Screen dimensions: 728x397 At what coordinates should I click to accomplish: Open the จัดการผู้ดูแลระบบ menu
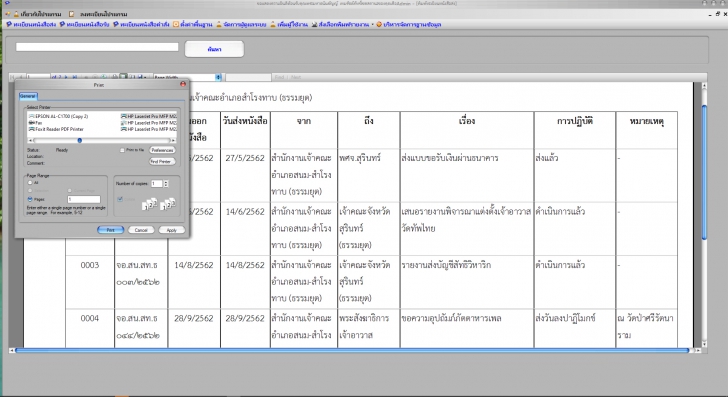(x=241, y=24)
